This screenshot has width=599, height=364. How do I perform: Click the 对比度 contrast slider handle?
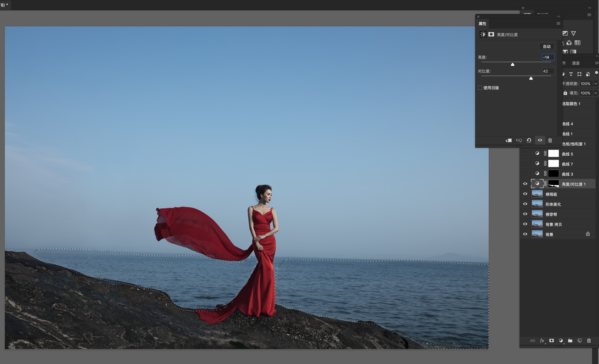pos(531,78)
